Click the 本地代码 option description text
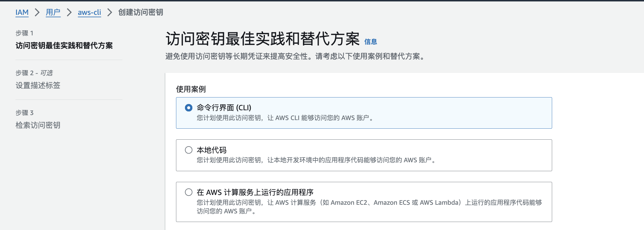 click(x=316, y=160)
